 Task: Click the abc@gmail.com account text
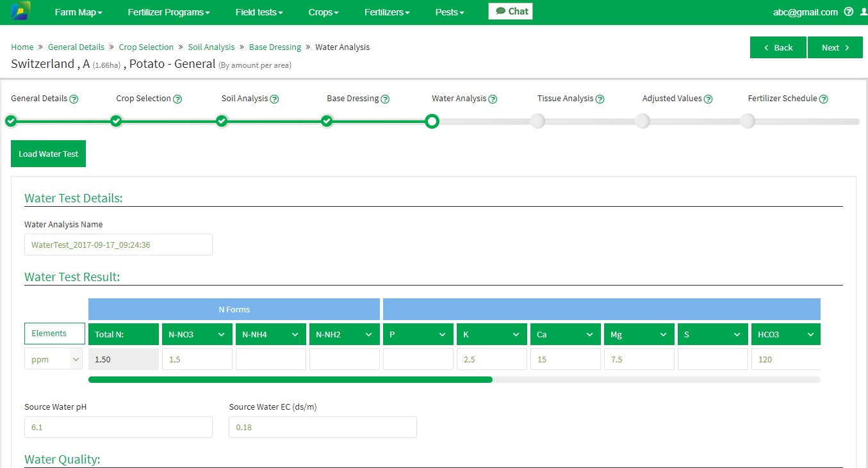[806, 12]
